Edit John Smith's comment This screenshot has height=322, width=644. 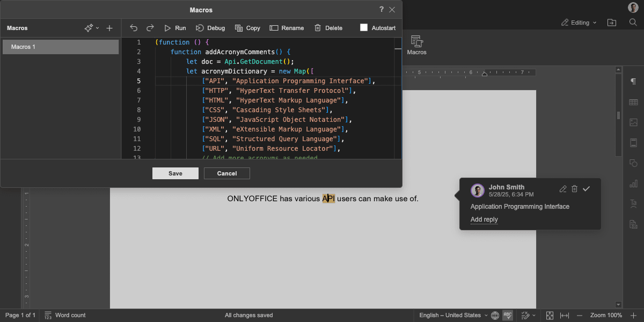(563, 189)
